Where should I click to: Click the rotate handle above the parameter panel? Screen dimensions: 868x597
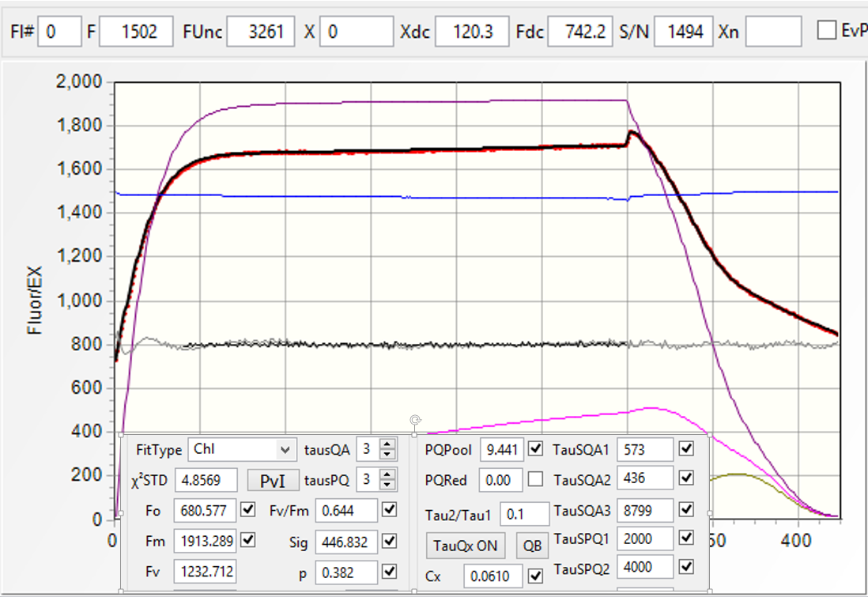click(415, 420)
